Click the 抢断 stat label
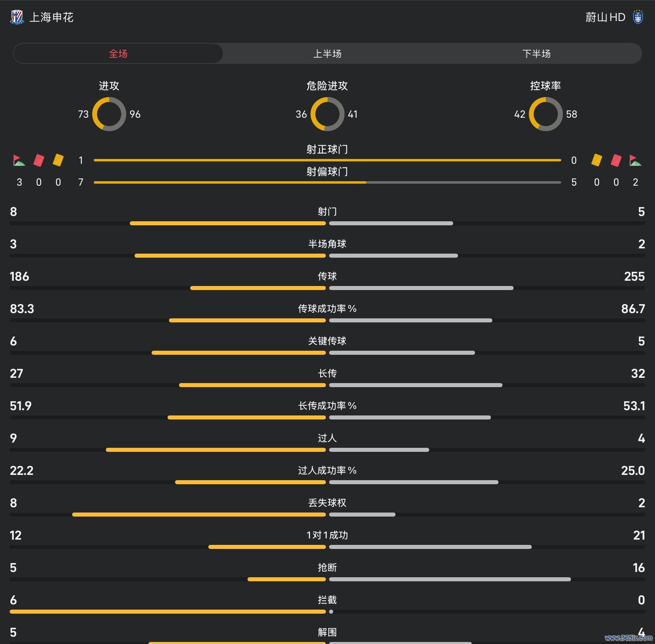 pyautogui.click(x=327, y=568)
